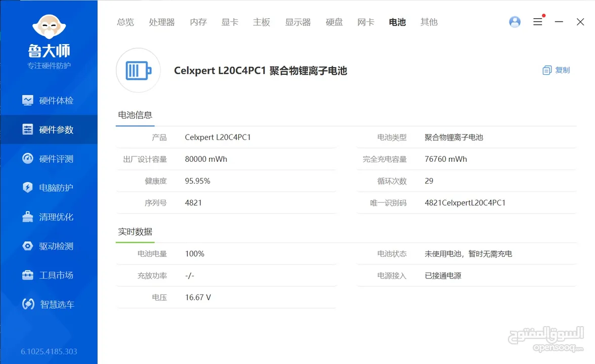Click the large battery icon
This screenshot has height=364, width=595.
139,70
